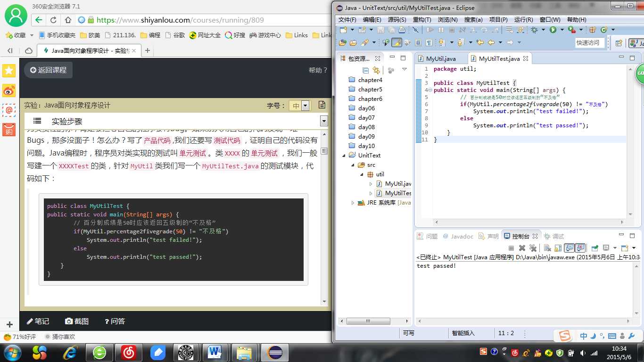Click the Open Type icon in Eclipse toolbar

342,42
